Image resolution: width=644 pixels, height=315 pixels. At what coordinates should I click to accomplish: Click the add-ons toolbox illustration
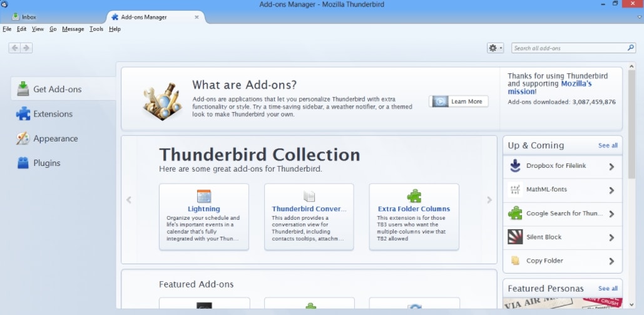point(162,102)
